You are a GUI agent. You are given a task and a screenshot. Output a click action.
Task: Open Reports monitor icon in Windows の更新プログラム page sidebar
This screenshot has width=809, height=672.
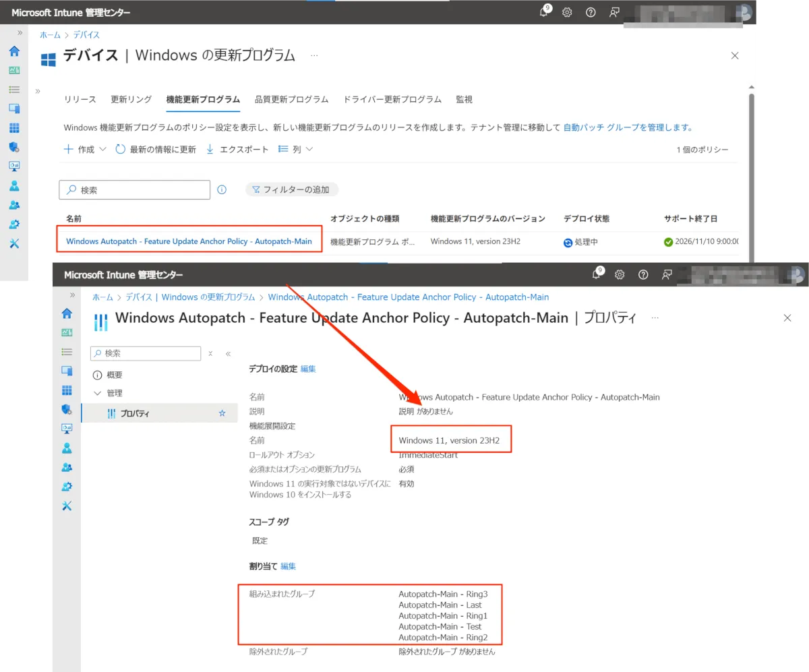click(x=14, y=166)
